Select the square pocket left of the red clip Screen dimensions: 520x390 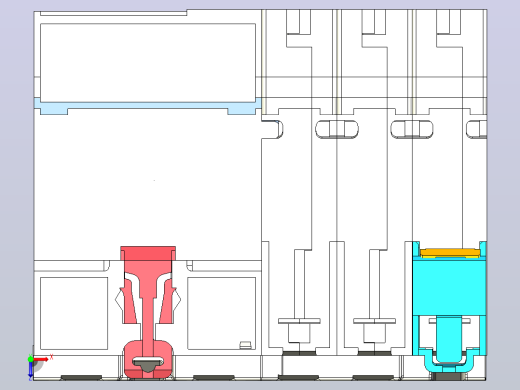(x=74, y=313)
